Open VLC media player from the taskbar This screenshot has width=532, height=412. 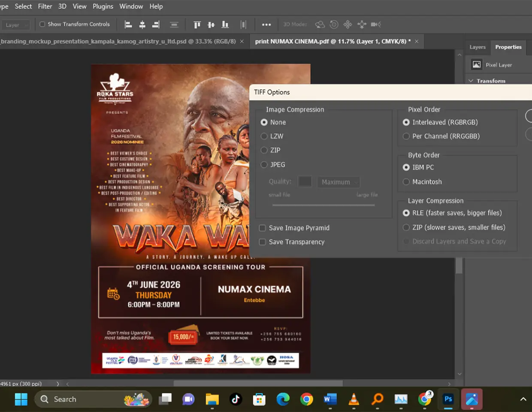pyautogui.click(x=354, y=399)
